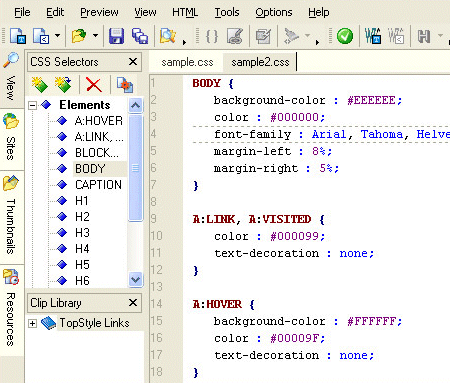Click the grayed W3C HTML validator icon

pos(396,36)
